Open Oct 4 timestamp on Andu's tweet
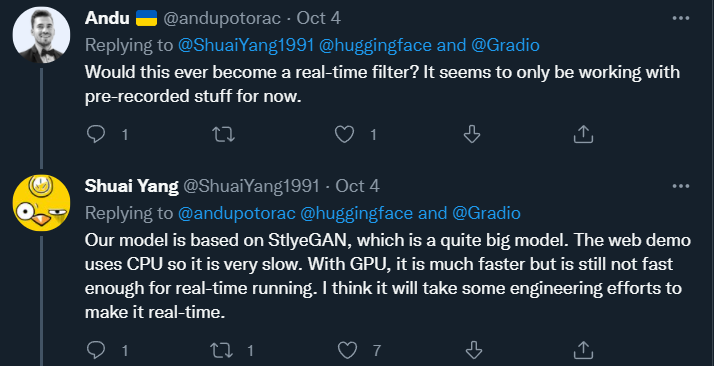714x366 pixels. (x=319, y=18)
